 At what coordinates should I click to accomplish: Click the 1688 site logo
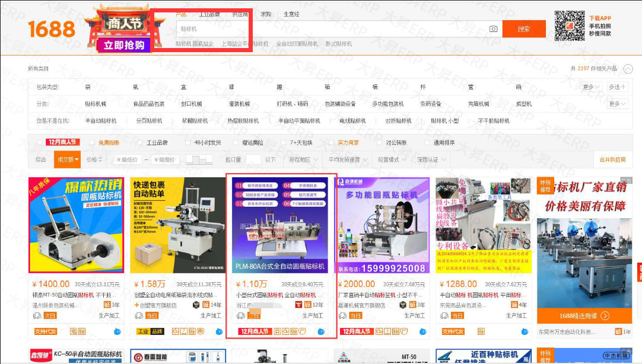tap(52, 30)
